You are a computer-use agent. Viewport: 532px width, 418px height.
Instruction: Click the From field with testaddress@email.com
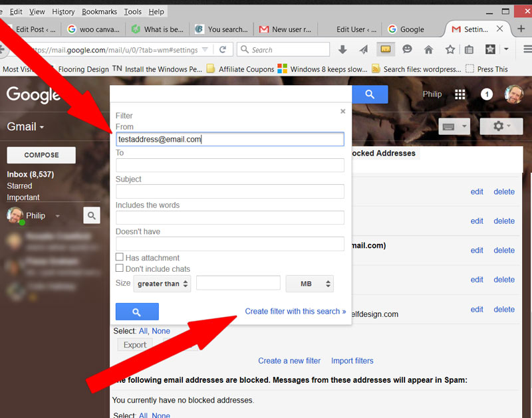(230, 139)
